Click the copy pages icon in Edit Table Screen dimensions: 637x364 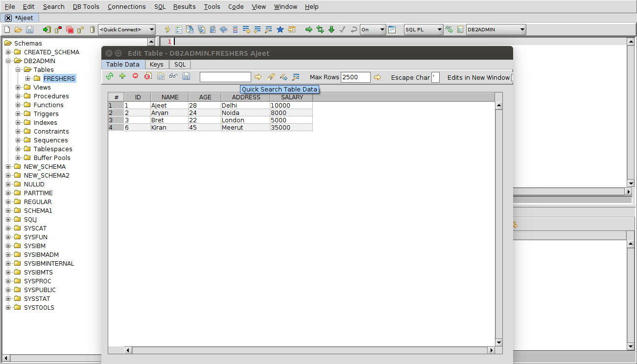pyautogui.click(x=161, y=76)
